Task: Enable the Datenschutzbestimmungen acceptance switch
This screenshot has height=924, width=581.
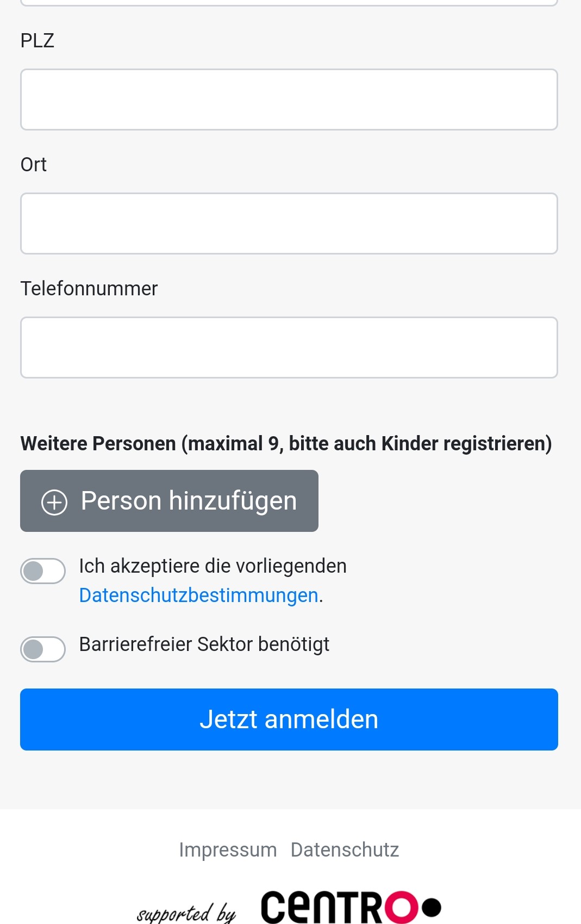Action: click(x=43, y=571)
